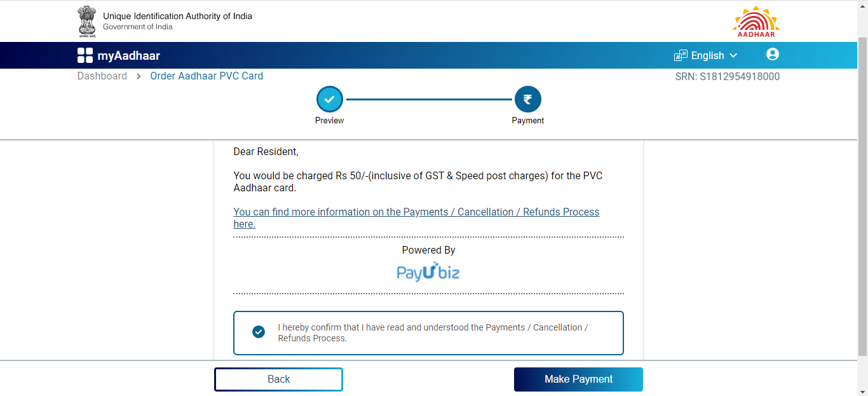Image resolution: width=868 pixels, height=396 pixels.
Task: Select the Order Aadhaar PVC Card breadcrumb
Action: click(207, 76)
